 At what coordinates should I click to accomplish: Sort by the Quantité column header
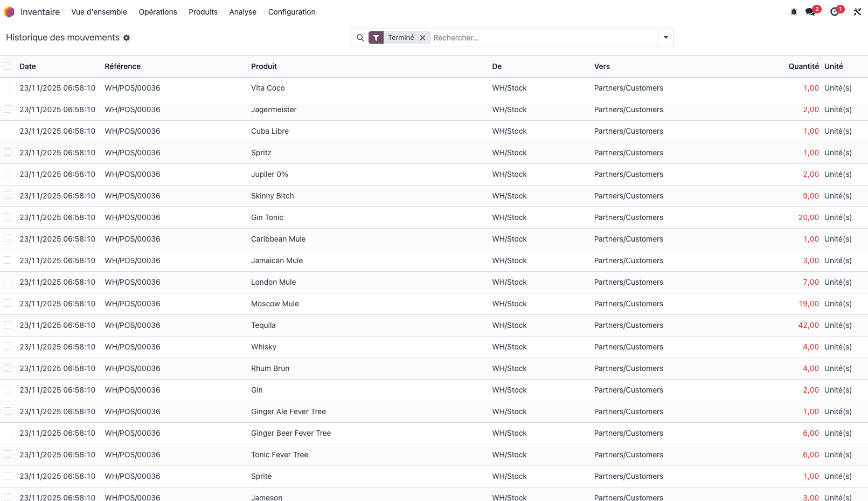coord(803,66)
